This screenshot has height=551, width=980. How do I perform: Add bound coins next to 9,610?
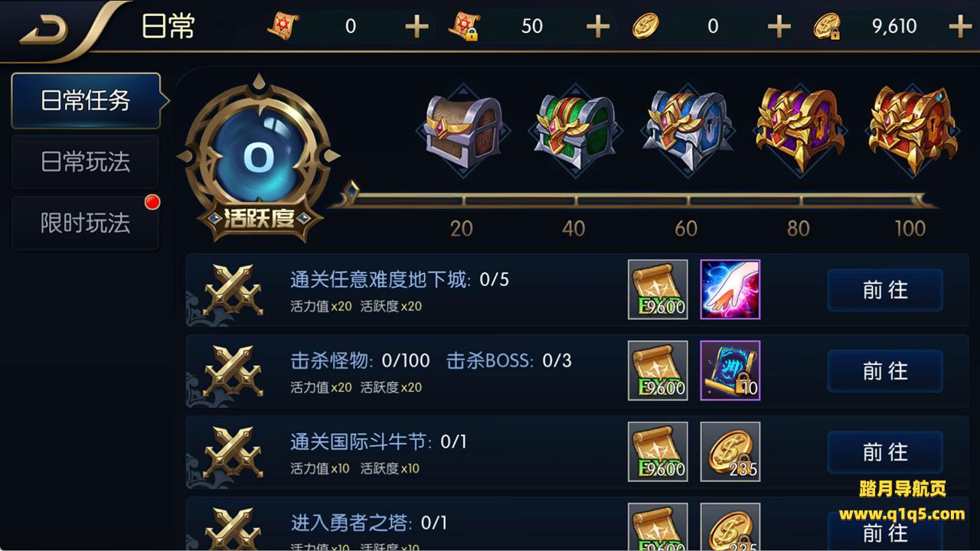tap(960, 27)
